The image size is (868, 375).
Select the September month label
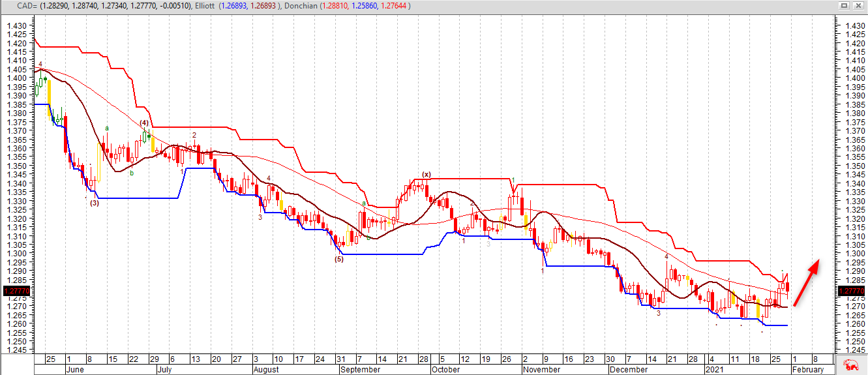coord(360,369)
